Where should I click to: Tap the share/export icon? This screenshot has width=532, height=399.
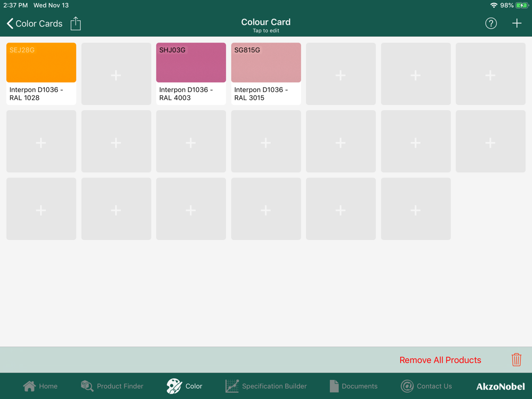[76, 24]
